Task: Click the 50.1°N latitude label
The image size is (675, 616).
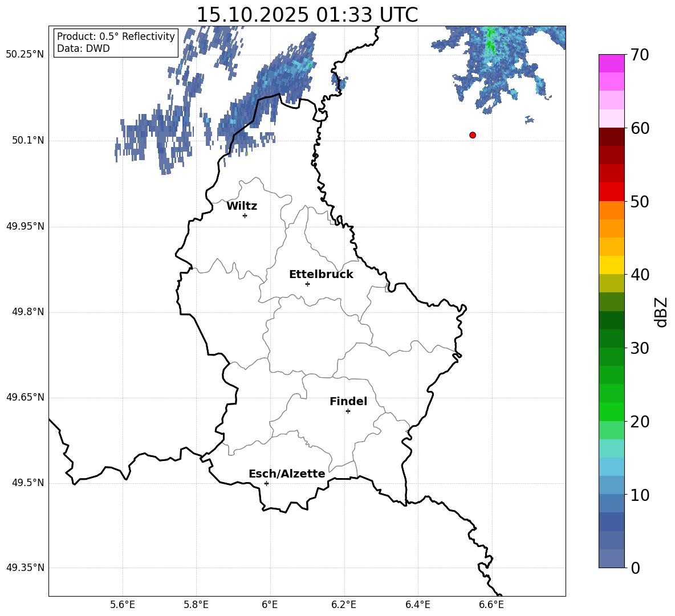Action: [x=28, y=140]
